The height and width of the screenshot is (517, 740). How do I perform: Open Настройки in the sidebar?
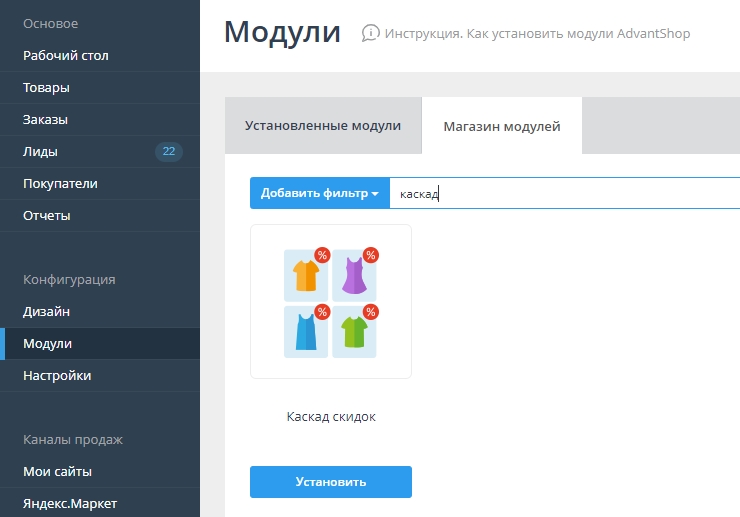click(x=57, y=376)
